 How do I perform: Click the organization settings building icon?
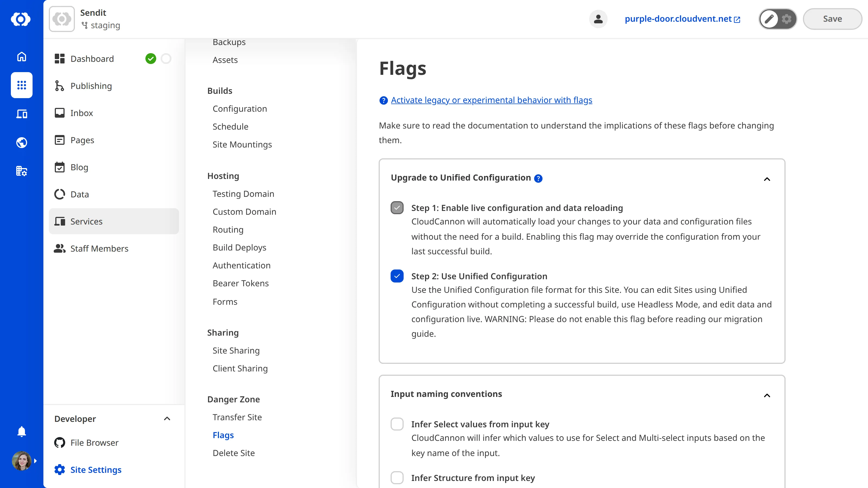[21, 171]
